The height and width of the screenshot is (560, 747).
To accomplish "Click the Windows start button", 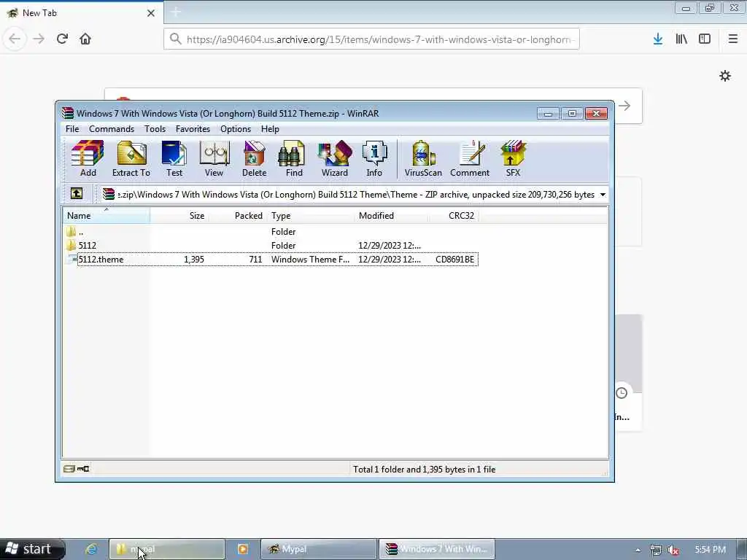I will tap(32, 549).
